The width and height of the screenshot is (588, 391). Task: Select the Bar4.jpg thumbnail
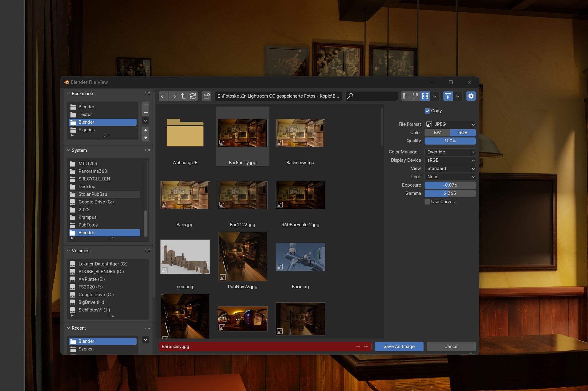click(x=300, y=257)
